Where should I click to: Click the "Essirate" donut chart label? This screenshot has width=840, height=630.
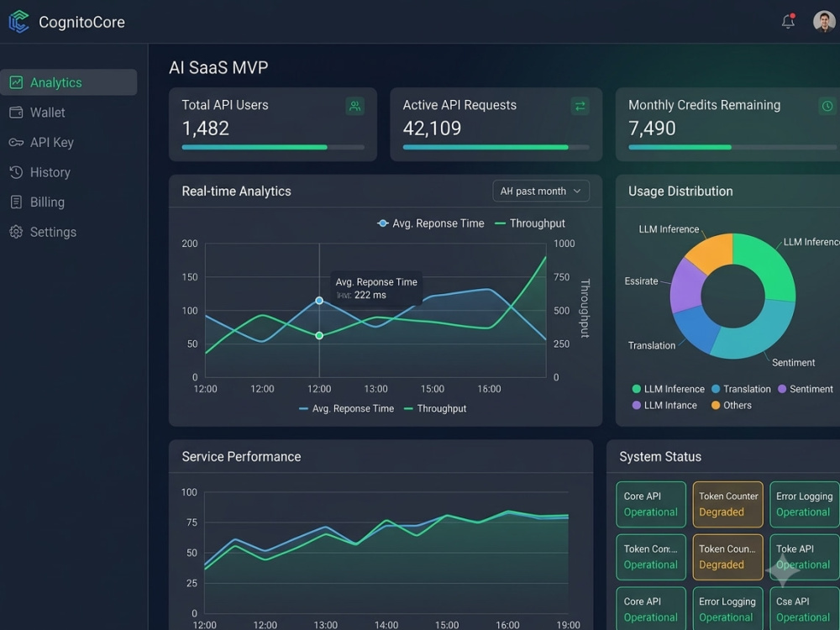(x=641, y=281)
